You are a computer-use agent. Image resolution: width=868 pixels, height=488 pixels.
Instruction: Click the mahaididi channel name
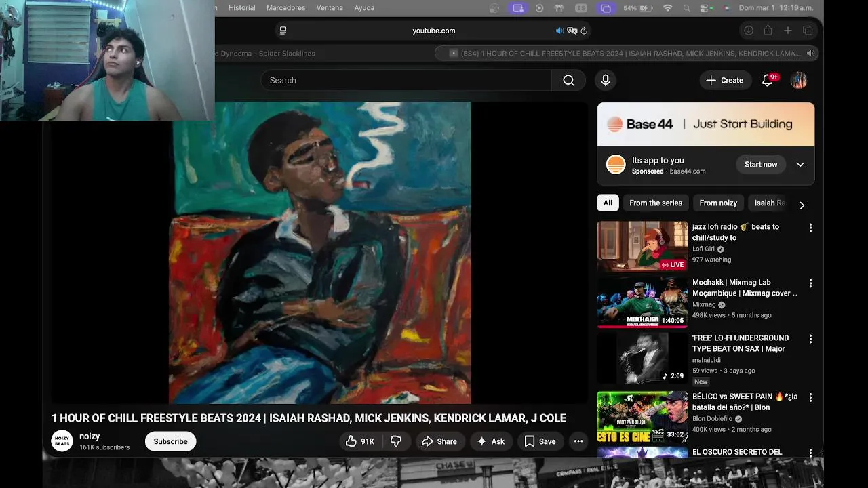(x=707, y=360)
